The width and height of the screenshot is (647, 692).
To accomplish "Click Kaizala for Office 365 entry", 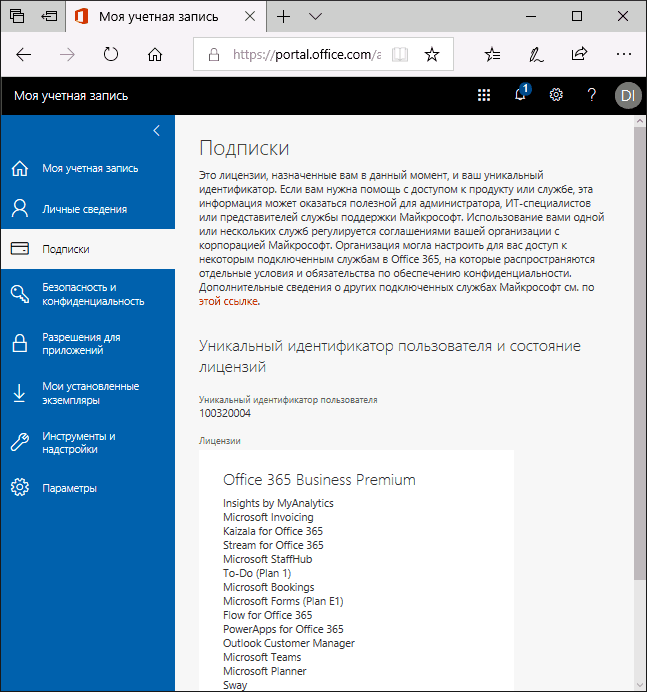I will 273,531.
